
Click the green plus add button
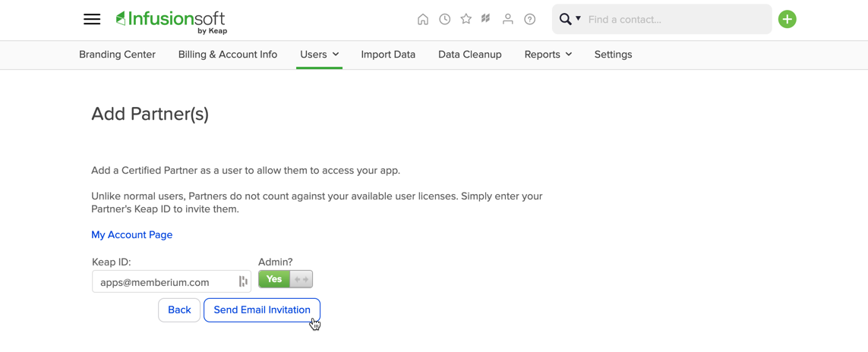788,19
